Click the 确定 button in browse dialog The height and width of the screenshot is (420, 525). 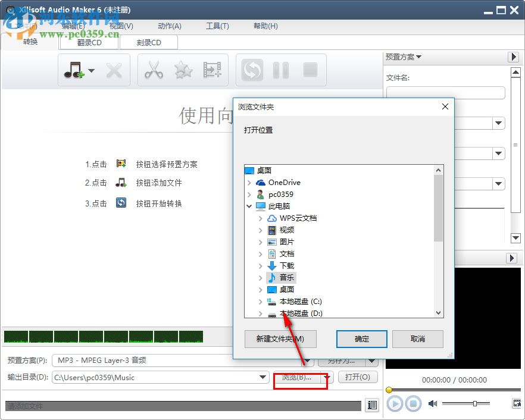[361, 339]
